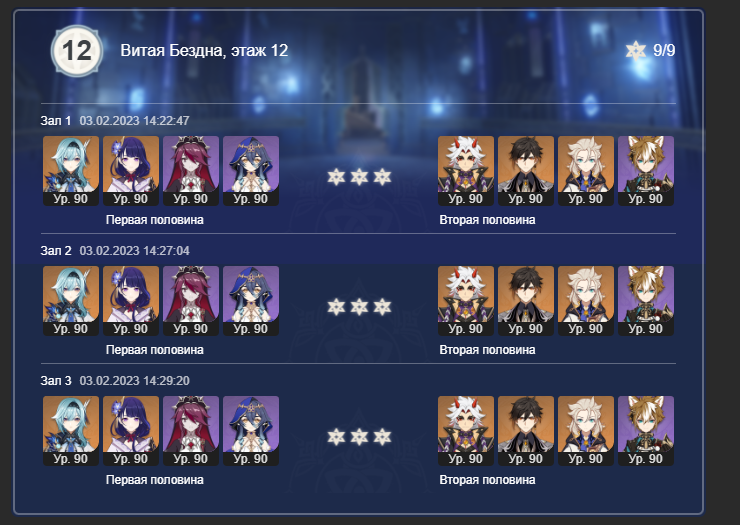Click the floor 12 badge icon
Screen dimensions: 740x525
pos(76,51)
